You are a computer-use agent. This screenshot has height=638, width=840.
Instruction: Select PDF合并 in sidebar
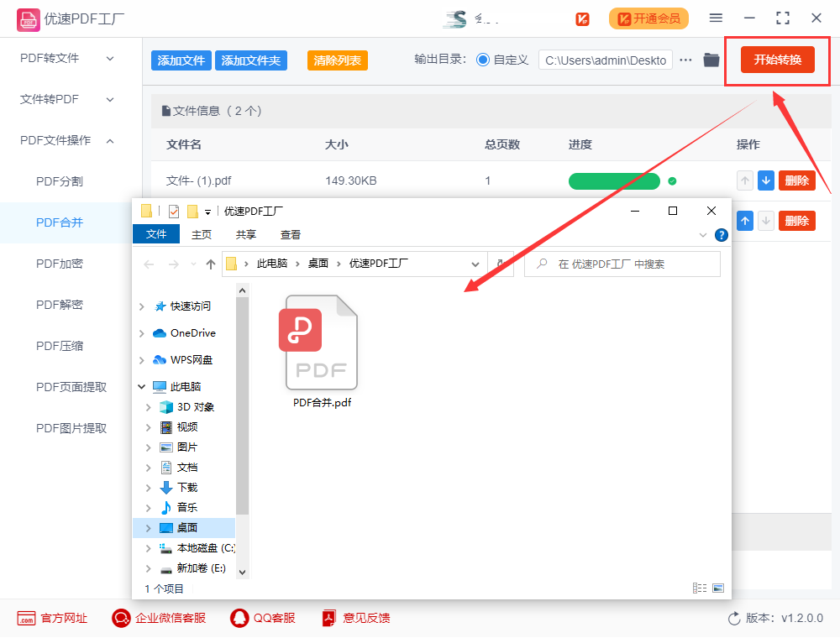pos(60,222)
